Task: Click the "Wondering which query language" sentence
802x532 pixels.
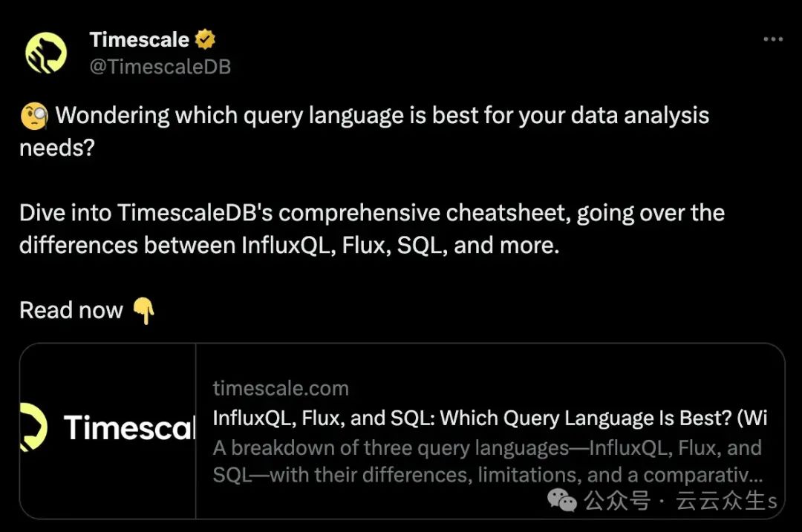Action: coord(382,116)
